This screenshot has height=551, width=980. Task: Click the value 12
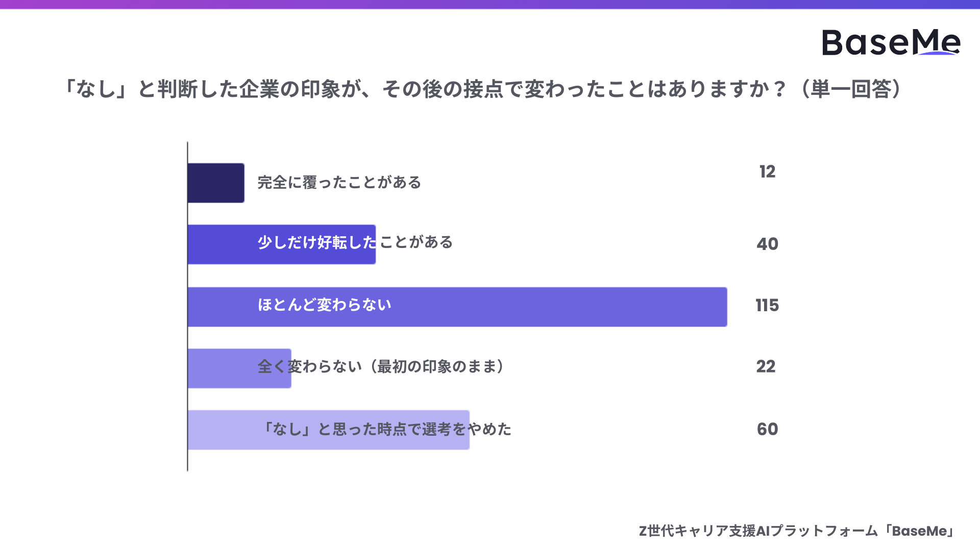point(767,172)
